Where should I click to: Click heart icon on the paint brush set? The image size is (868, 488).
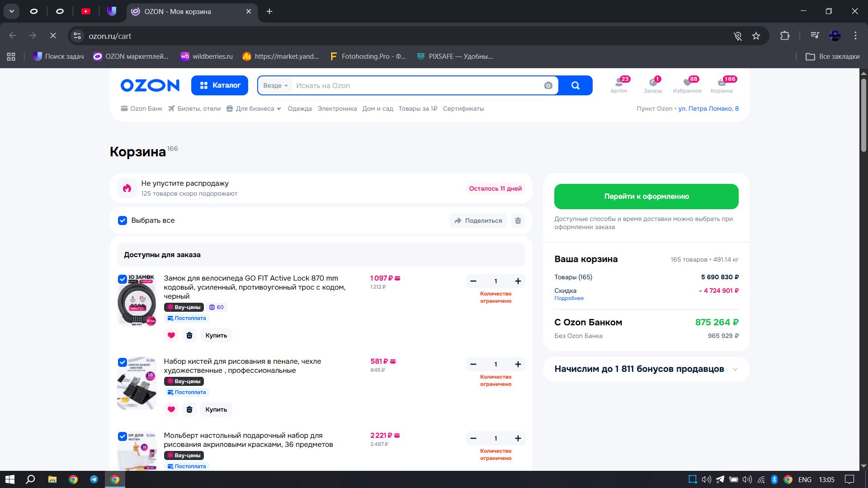pos(171,409)
